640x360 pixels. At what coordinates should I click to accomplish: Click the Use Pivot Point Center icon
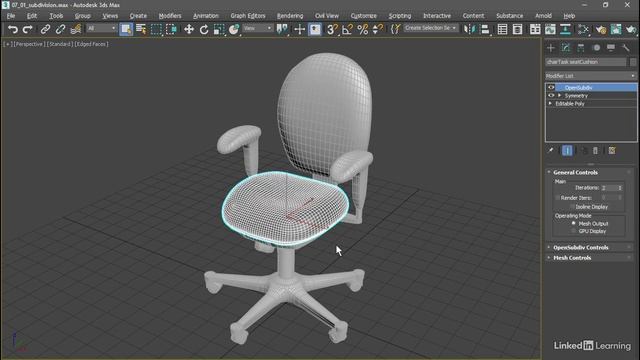pos(282,29)
